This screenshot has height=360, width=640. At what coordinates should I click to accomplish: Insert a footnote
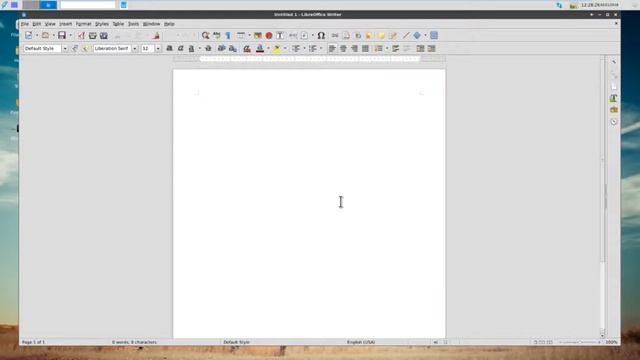[346, 36]
